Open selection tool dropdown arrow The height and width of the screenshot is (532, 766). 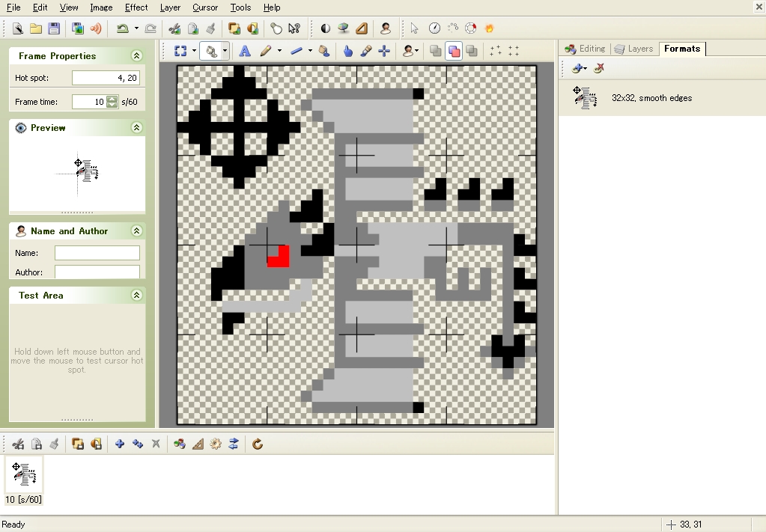pos(194,51)
